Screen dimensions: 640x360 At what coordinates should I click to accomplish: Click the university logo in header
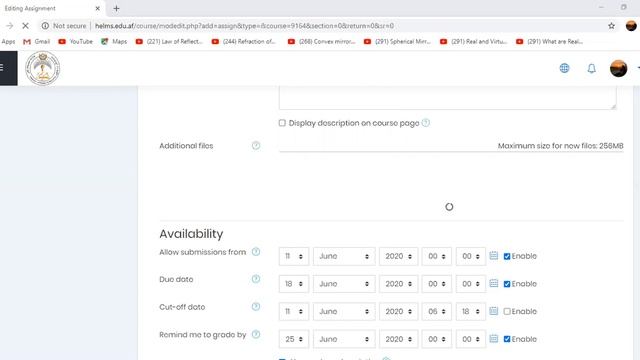pos(42,68)
